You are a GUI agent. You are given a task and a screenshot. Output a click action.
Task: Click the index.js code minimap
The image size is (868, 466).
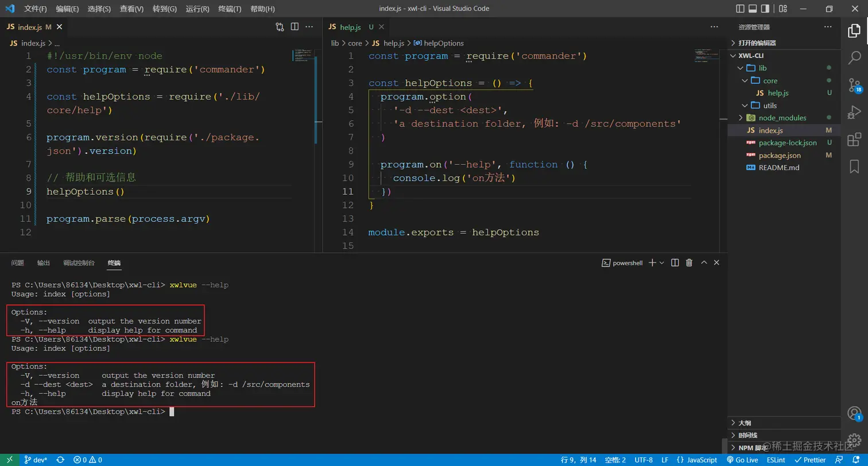(x=302, y=56)
